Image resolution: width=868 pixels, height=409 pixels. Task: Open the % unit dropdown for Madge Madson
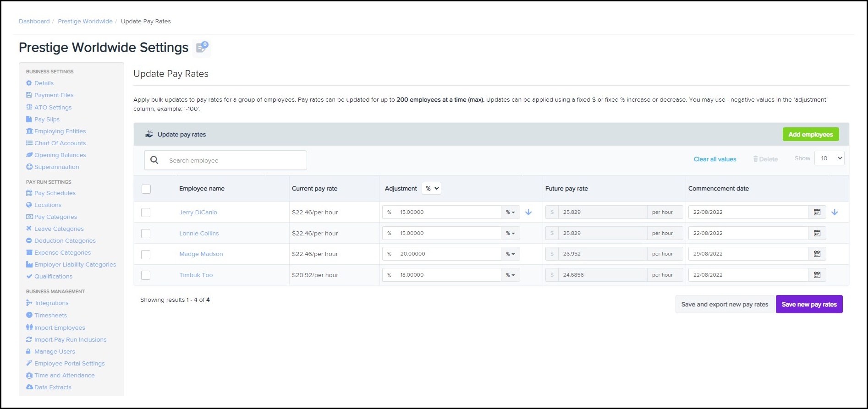coord(510,254)
